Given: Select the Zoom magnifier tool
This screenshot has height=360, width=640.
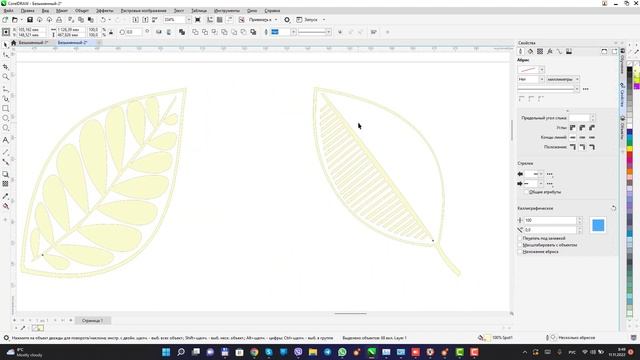Looking at the screenshot, I should point(5,77).
